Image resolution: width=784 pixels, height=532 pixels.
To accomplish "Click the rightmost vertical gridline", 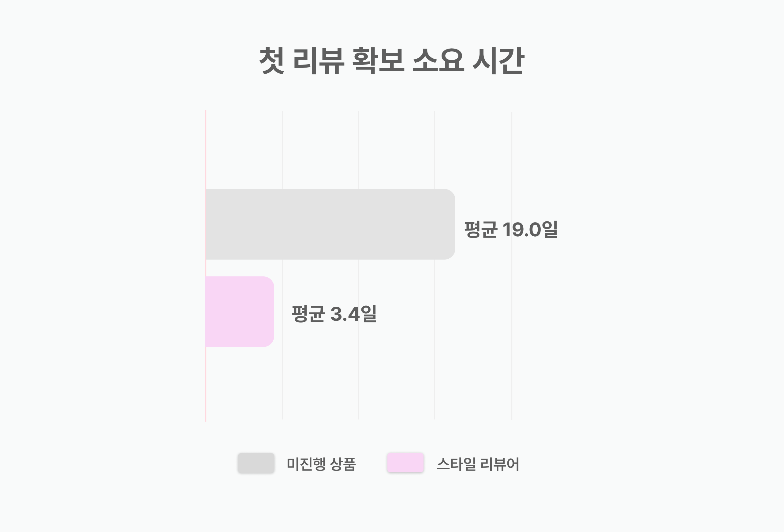I will click(x=512, y=266).
